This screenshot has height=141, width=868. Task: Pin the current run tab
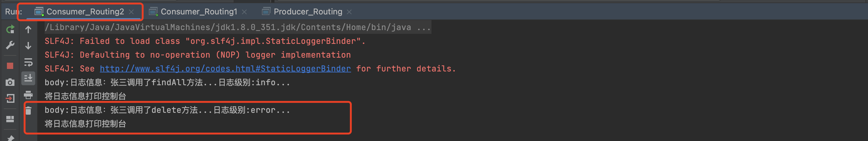tap(10, 138)
